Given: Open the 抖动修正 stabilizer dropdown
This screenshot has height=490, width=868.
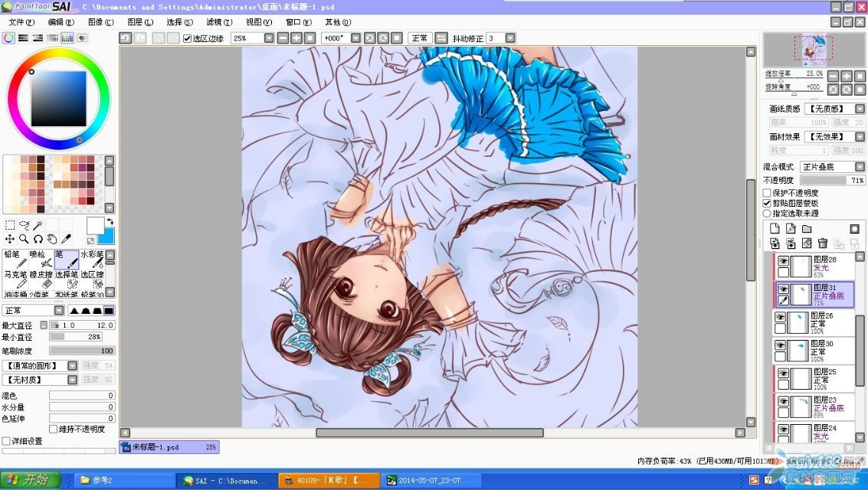Looking at the screenshot, I should [510, 38].
